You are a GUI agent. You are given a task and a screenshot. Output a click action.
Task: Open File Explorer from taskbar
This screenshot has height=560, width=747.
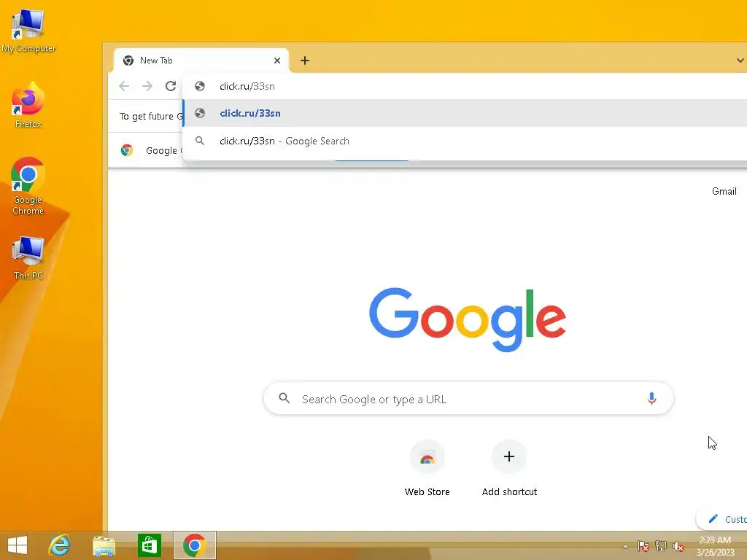pos(104,545)
